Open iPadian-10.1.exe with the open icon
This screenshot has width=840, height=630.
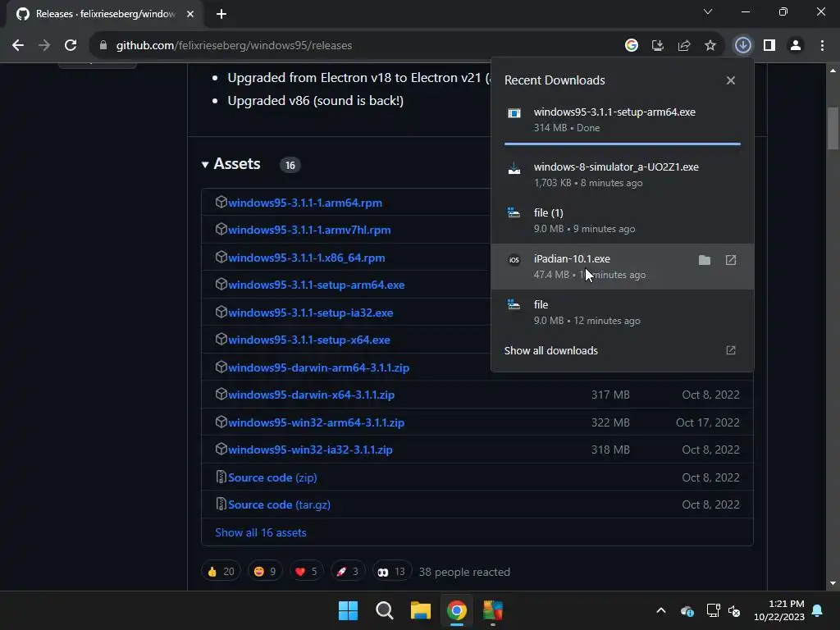tap(731, 260)
